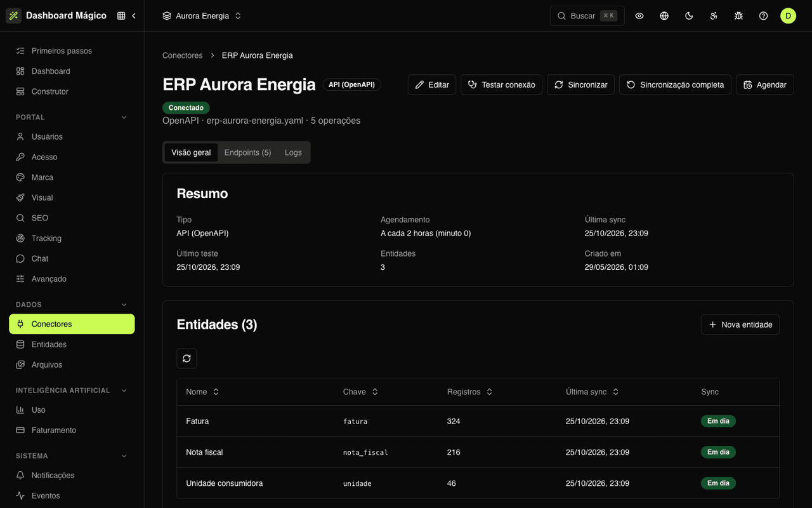Start Sincronização completa
The height and width of the screenshot is (508, 812).
click(x=675, y=84)
